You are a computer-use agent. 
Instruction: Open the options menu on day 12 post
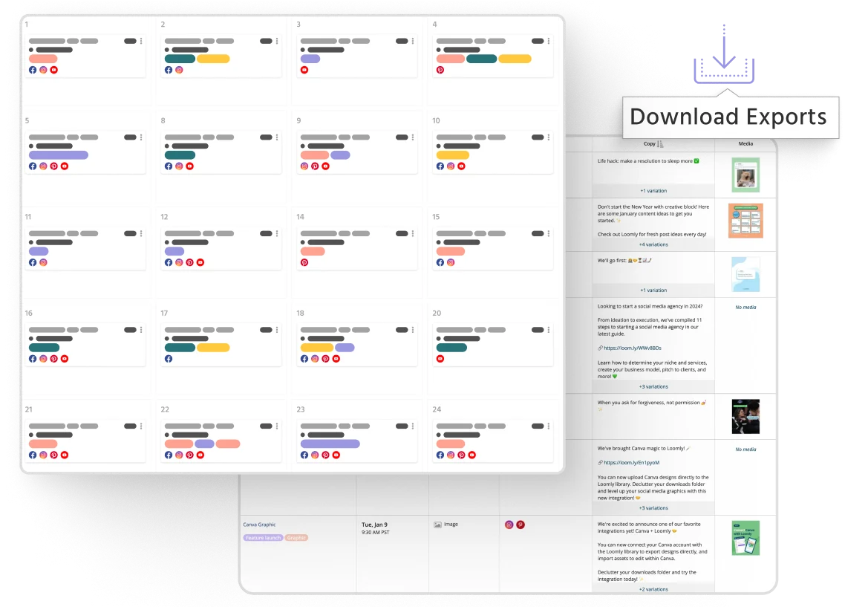coord(277,233)
